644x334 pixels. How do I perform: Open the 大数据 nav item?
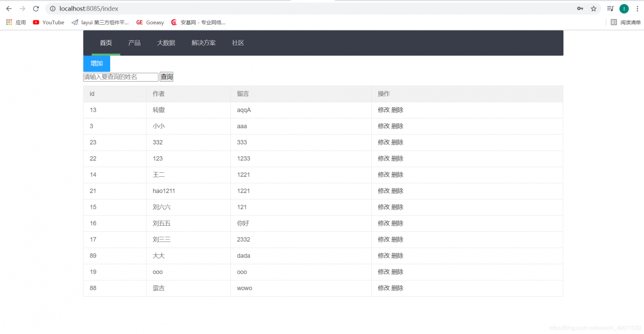[x=166, y=43]
